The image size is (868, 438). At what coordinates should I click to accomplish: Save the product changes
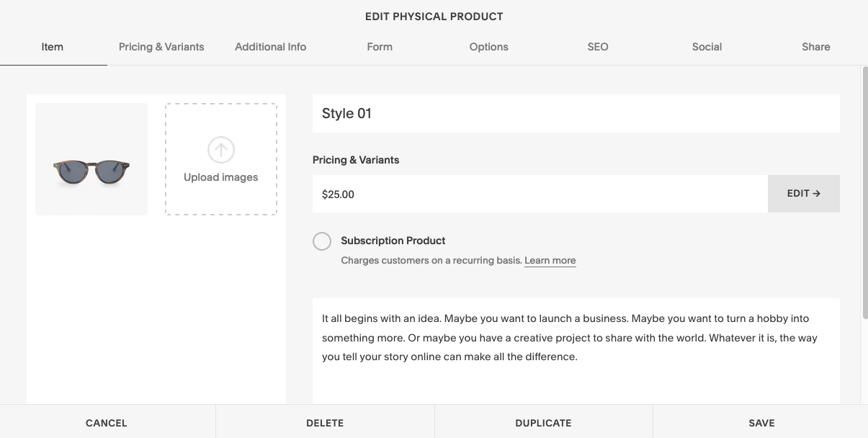pyautogui.click(x=761, y=423)
